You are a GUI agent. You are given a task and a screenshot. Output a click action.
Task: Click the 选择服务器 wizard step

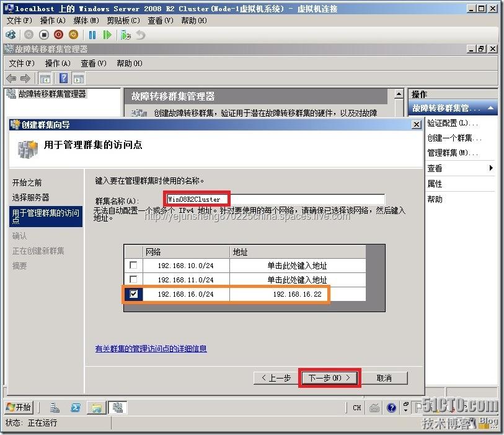pyautogui.click(x=31, y=197)
